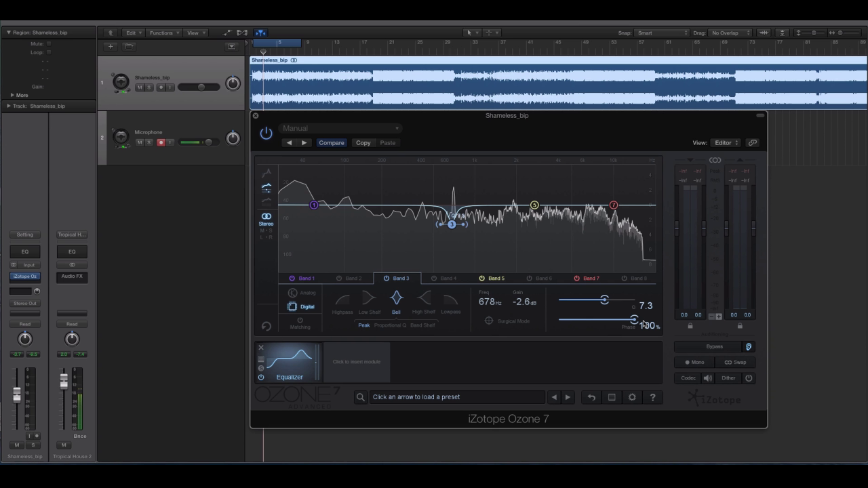This screenshot has width=868, height=488.
Task: Remove the Equalizer module with X
Action: coord(260,348)
